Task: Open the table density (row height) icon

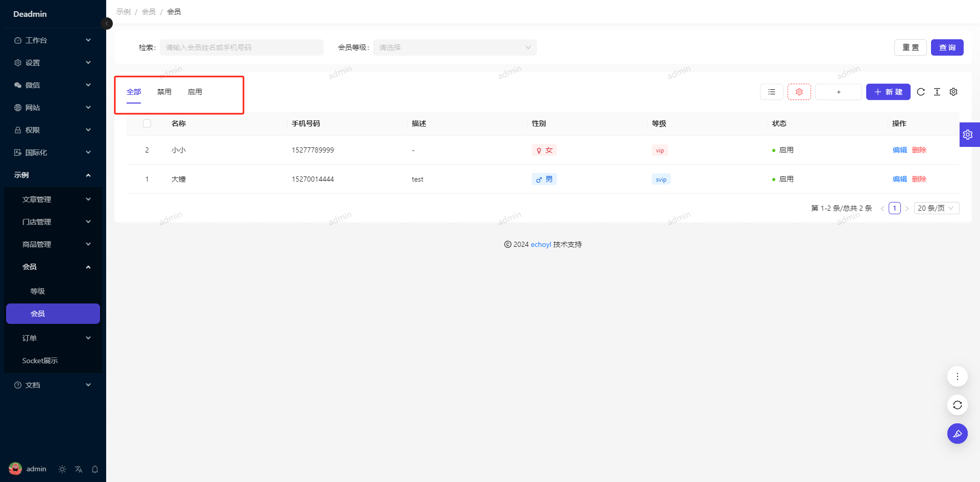Action: click(937, 92)
